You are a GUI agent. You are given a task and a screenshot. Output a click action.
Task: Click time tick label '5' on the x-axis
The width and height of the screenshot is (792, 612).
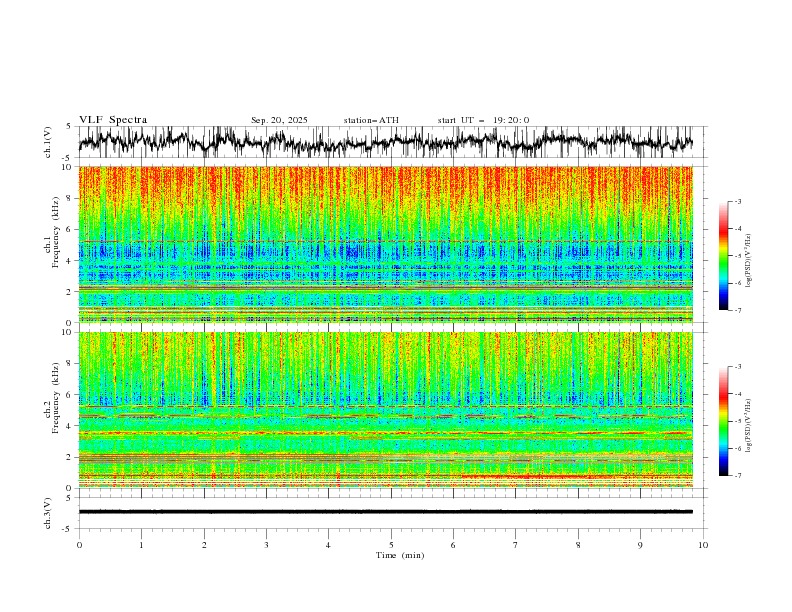391,545
